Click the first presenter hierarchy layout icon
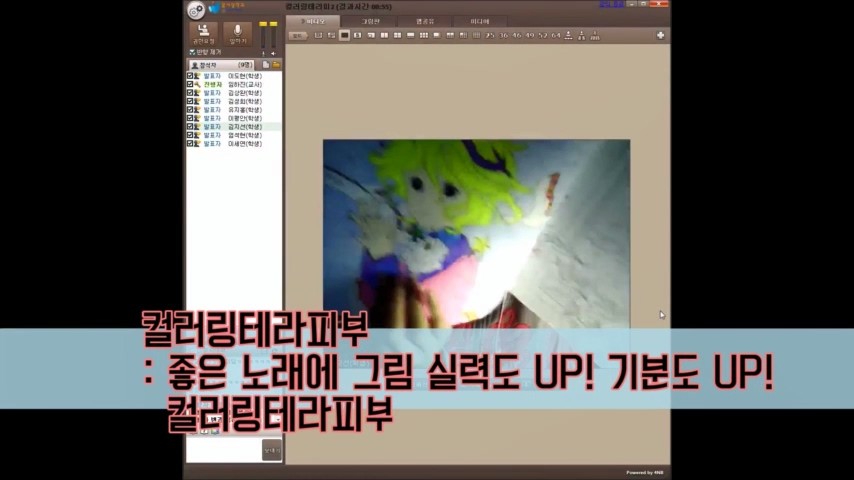This screenshot has width=854, height=480. (x=569, y=35)
